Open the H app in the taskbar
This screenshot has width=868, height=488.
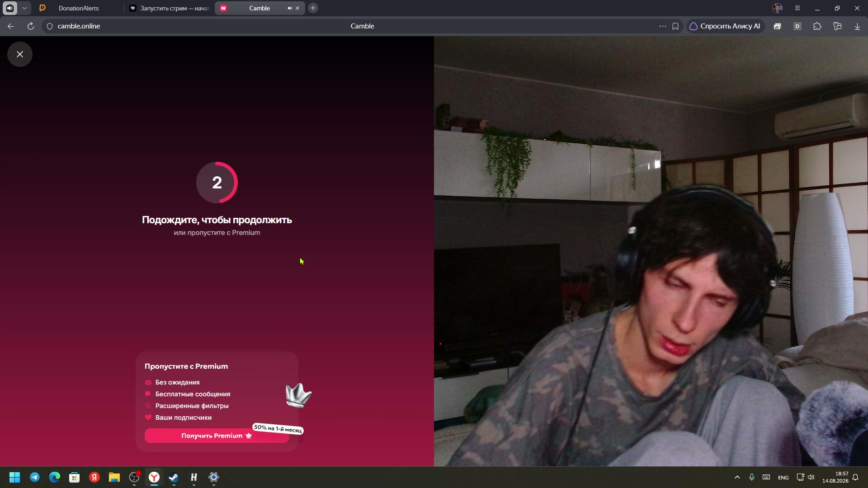[x=194, y=477]
